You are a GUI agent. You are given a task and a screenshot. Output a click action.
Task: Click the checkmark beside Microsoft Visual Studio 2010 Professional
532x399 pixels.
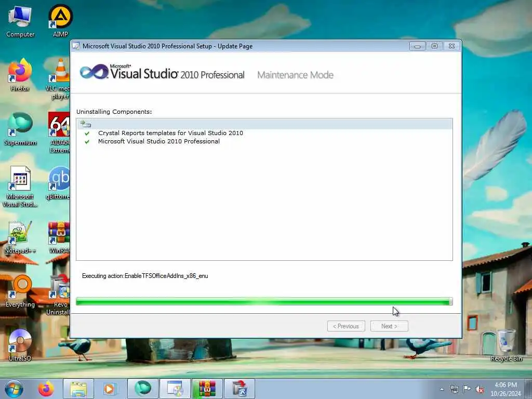pyautogui.click(x=87, y=141)
